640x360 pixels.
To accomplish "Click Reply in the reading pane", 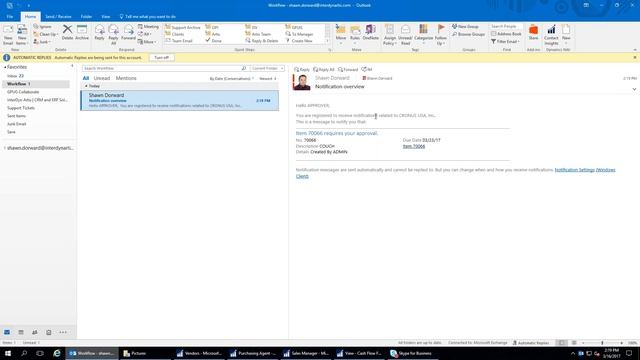I will coord(302,69).
